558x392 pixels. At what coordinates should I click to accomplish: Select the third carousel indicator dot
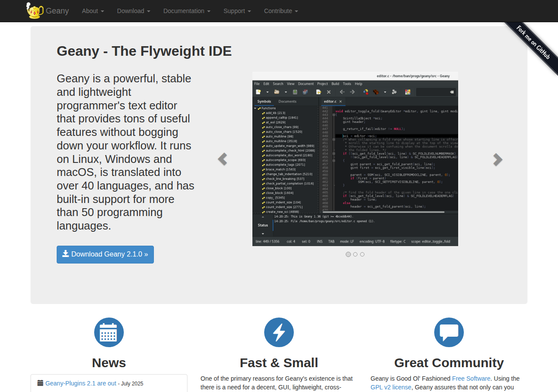[x=362, y=254]
